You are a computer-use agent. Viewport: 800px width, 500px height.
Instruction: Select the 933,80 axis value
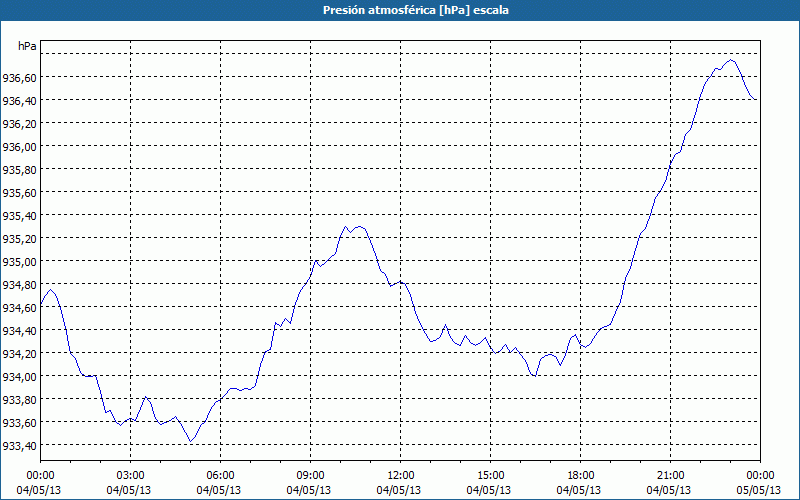[19, 399]
